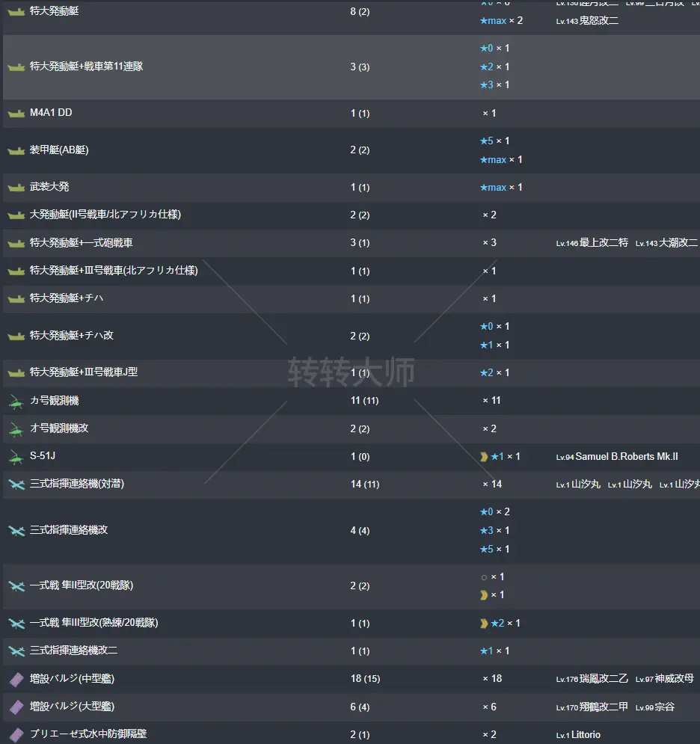Click the plane icon beside 三式指揮連絡機(対潜)

click(x=16, y=485)
